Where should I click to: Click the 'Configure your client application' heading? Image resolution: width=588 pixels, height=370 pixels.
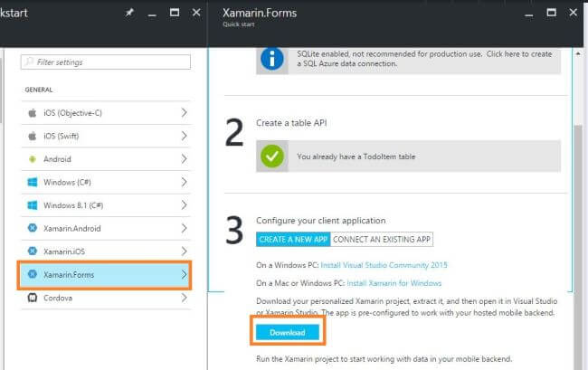pos(320,221)
